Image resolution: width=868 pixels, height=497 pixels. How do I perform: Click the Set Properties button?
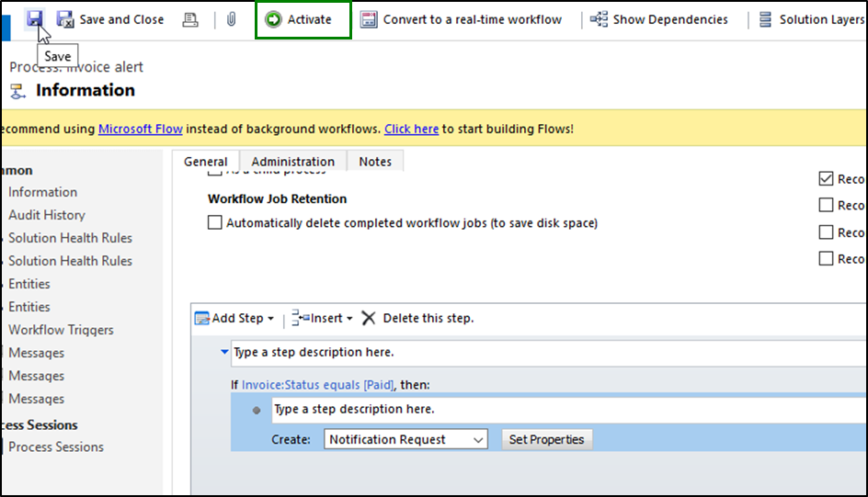(x=546, y=439)
